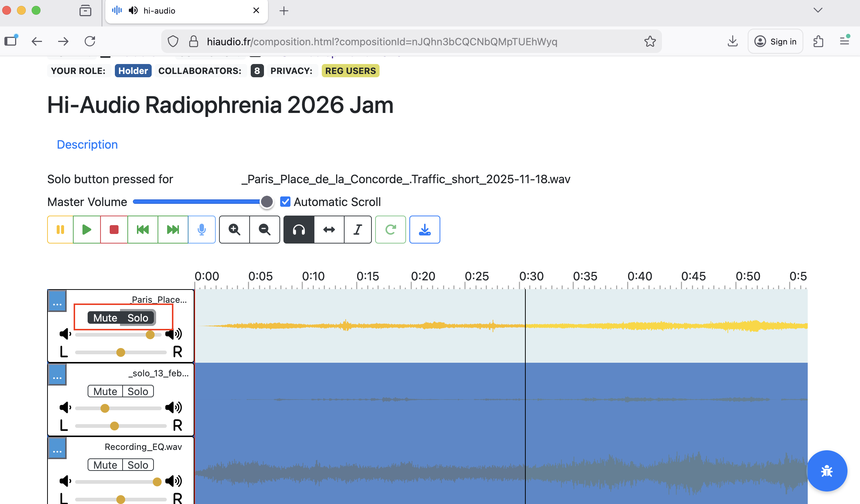Zoom out of the waveform timeline
The image size is (860, 504).
click(265, 230)
